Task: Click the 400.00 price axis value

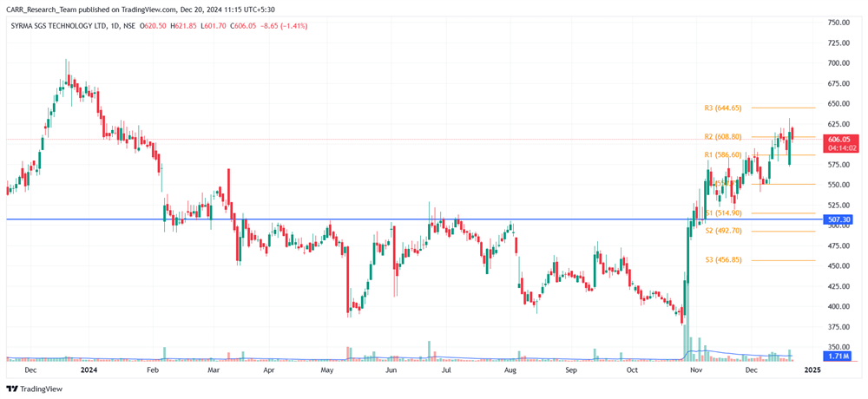Action: pyautogui.click(x=838, y=306)
